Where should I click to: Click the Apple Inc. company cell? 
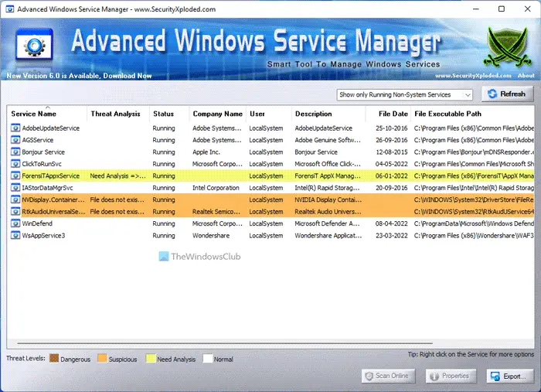tap(206, 152)
